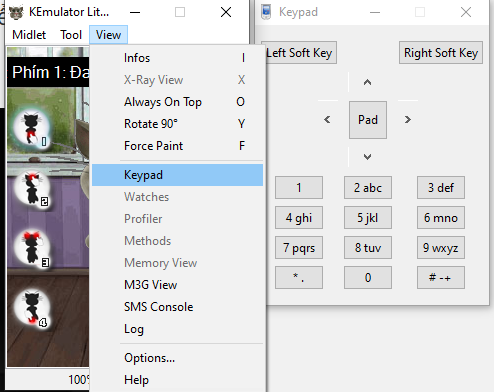Toggle Keypad in the View menu
This screenshot has height=392, width=494.
pos(177,175)
